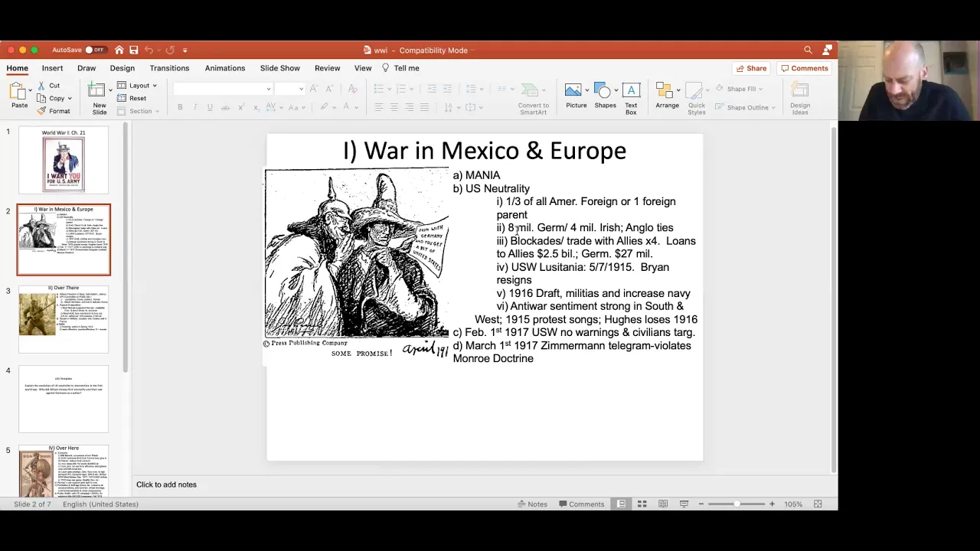Open Shape Fill options
Screen dimensions: 980x551
tap(740, 89)
